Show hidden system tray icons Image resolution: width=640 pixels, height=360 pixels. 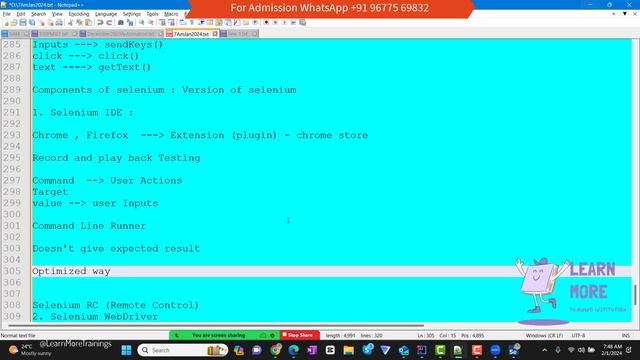544,350
